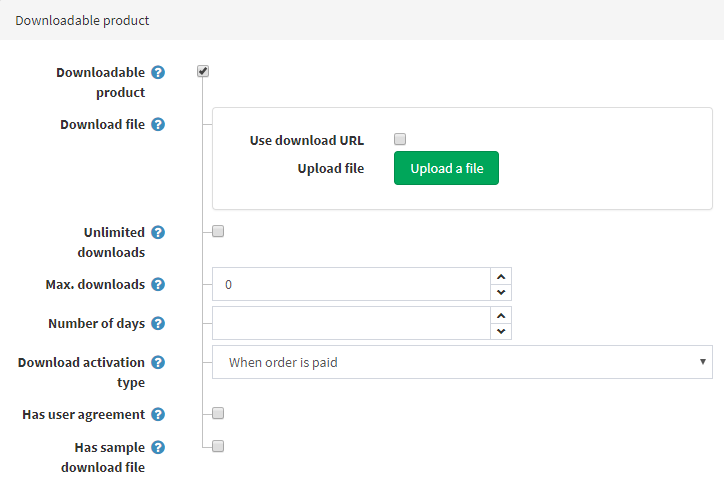Viewport: 724px width, 493px height.
Task: Click help icon beside Number of days
Action: [x=158, y=323]
